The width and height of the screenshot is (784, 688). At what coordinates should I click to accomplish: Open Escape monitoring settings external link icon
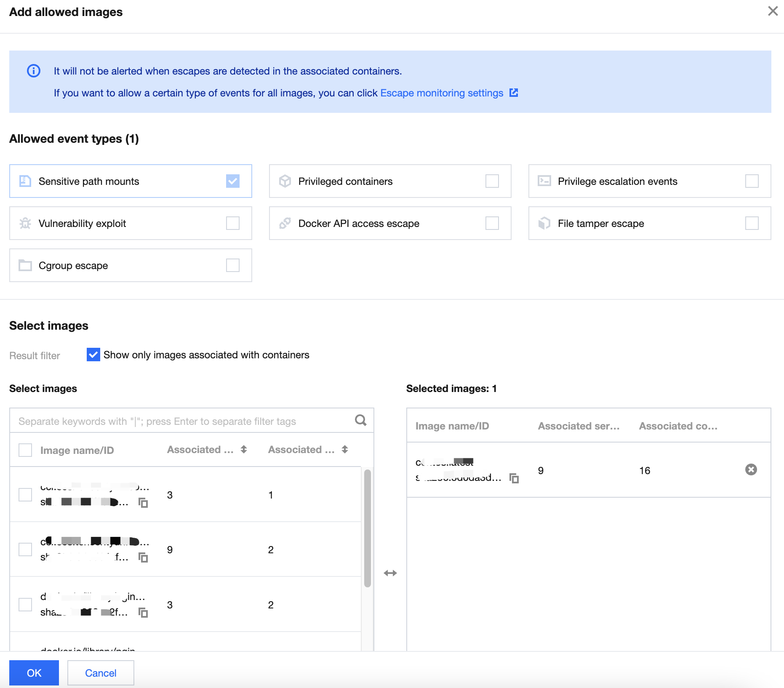514,93
